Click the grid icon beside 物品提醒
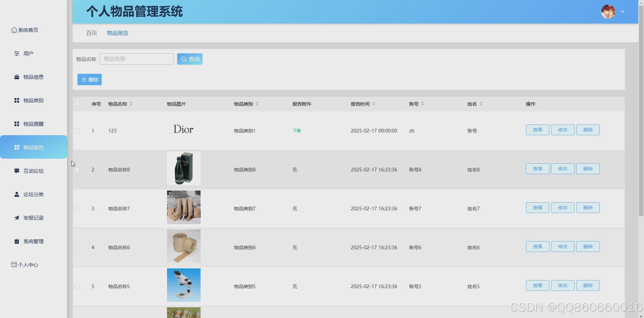Screen dimensions: 644x318 tap(17, 124)
